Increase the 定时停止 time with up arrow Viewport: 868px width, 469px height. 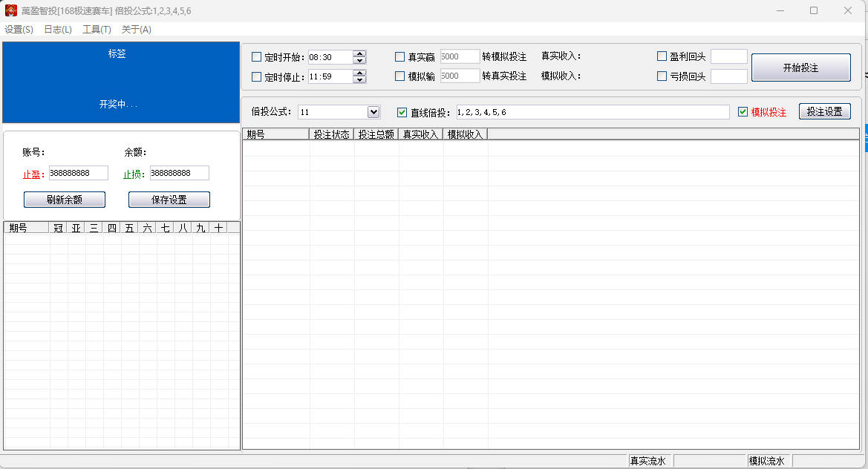[360, 73]
